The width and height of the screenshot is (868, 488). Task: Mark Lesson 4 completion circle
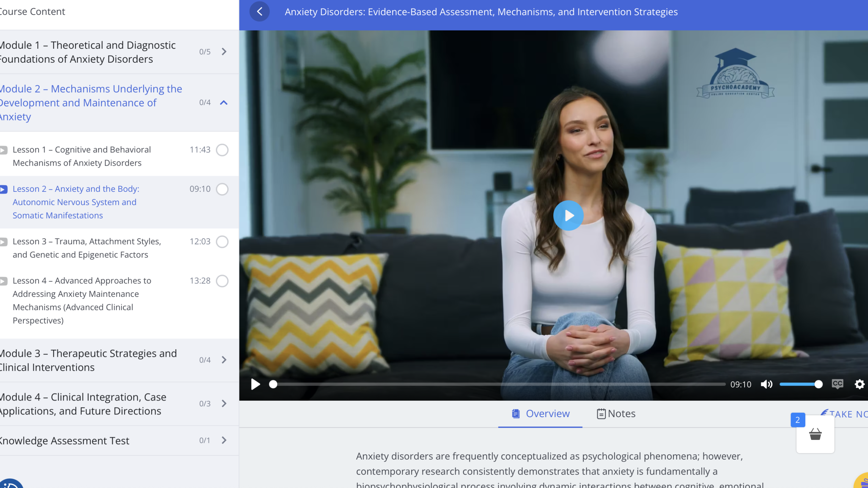click(222, 281)
